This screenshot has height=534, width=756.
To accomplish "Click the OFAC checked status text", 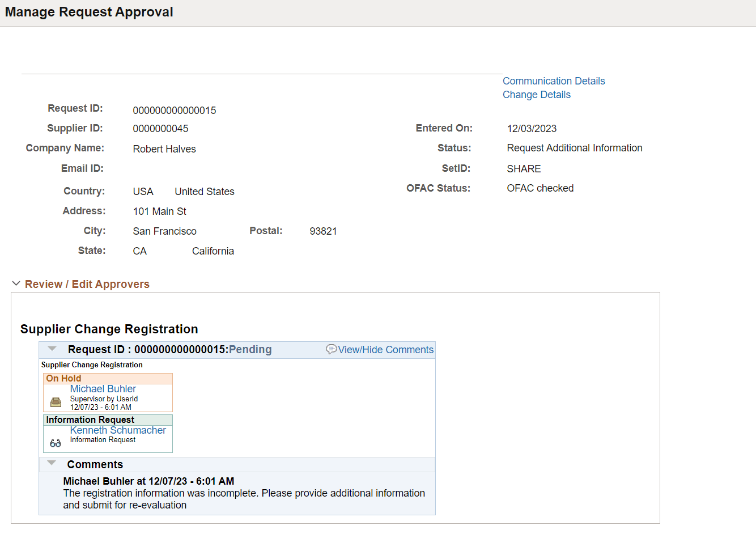I will tap(540, 188).
